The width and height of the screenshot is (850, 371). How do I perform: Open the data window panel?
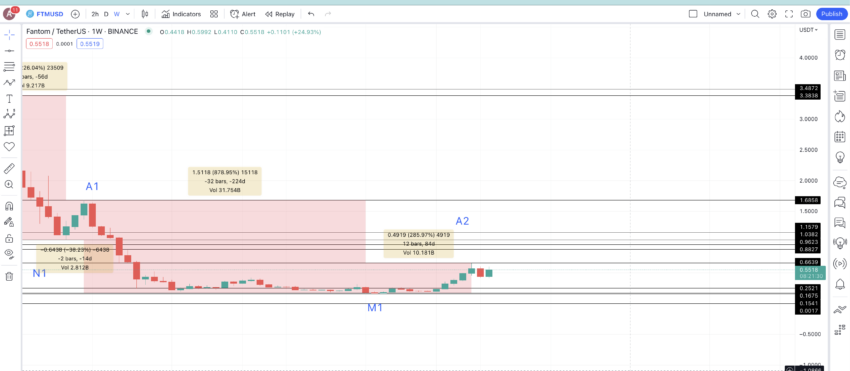(x=840, y=96)
